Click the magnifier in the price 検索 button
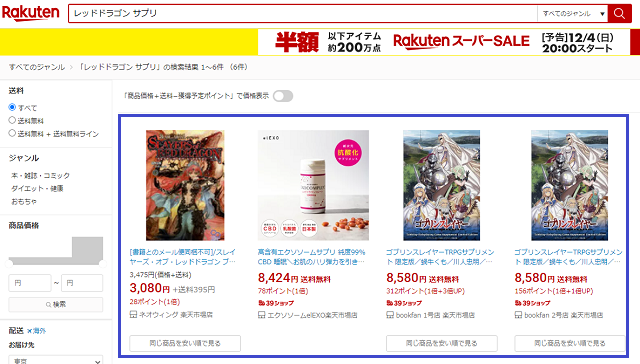Image resolution: width=640 pixels, height=364 pixels. [48, 305]
